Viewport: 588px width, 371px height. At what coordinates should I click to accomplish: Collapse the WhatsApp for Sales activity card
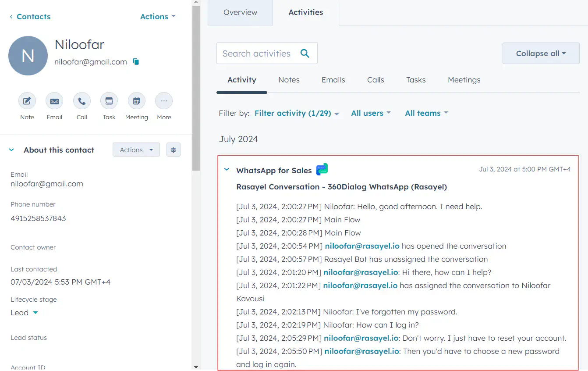click(x=227, y=169)
